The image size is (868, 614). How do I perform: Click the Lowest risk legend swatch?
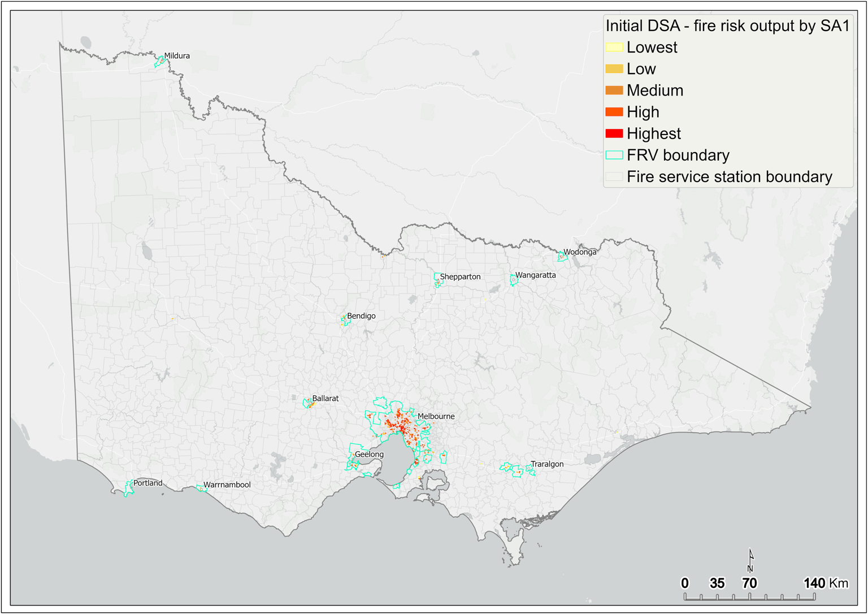(615, 48)
